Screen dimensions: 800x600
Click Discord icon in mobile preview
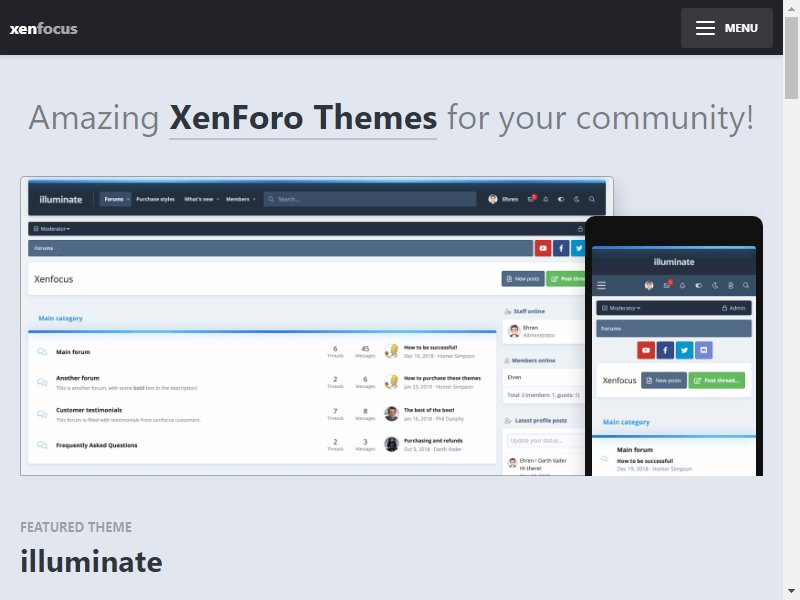tap(704, 351)
